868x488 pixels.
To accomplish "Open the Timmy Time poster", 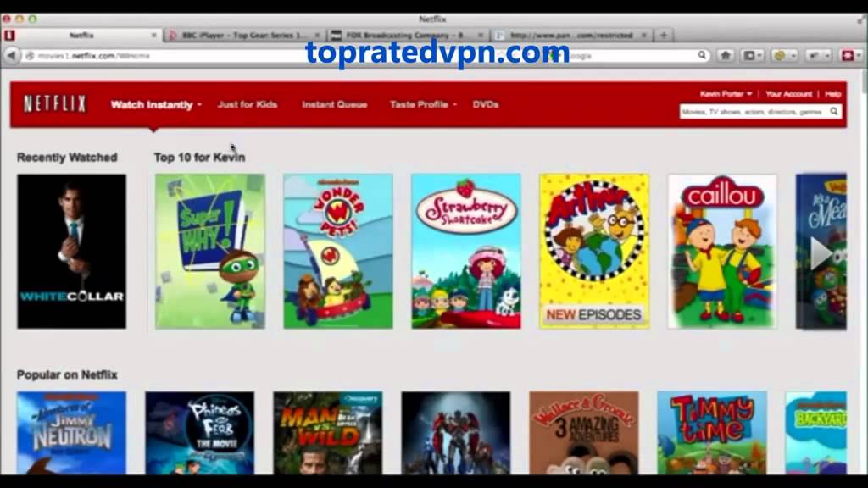I will (712, 433).
